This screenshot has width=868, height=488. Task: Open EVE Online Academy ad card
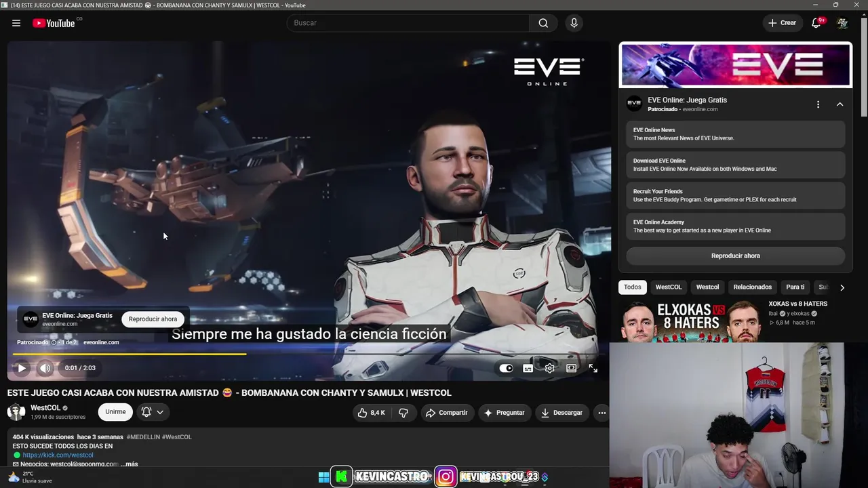tap(736, 226)
